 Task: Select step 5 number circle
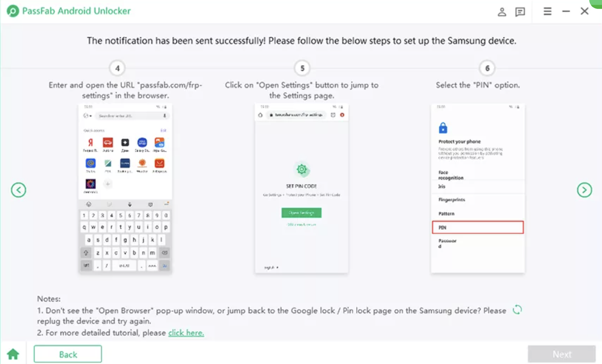click(302, 69)
